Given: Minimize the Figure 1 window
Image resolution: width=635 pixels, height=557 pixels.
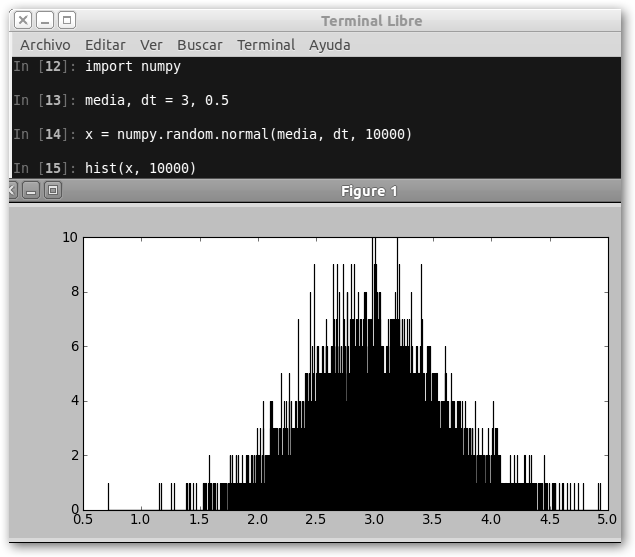Looking at the screenshot, I should pos(31,190).
